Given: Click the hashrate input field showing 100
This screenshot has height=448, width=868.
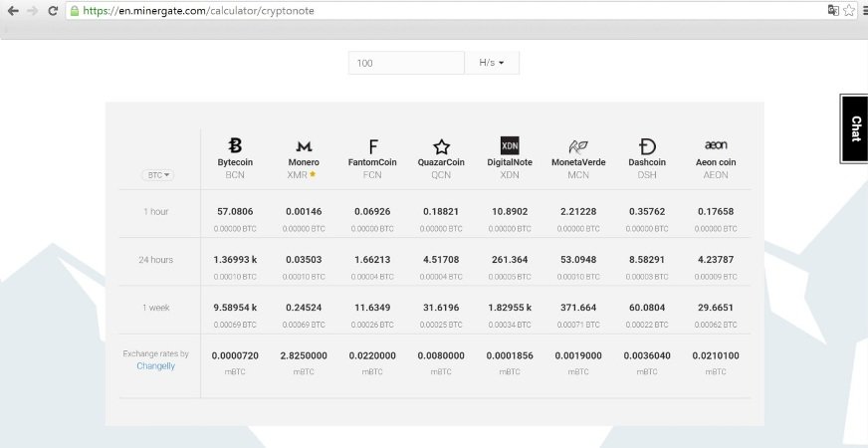Looking at the screenshot, I should (406, 63).
